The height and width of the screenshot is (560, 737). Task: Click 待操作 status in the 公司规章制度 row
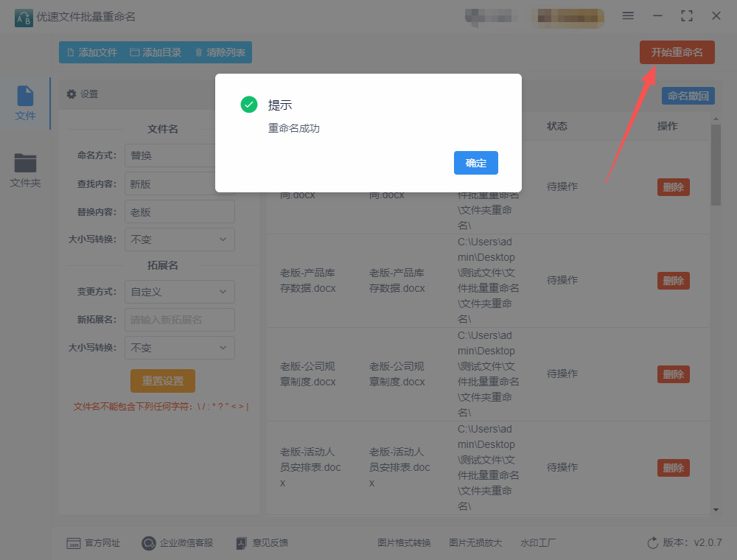coord(562,374)
